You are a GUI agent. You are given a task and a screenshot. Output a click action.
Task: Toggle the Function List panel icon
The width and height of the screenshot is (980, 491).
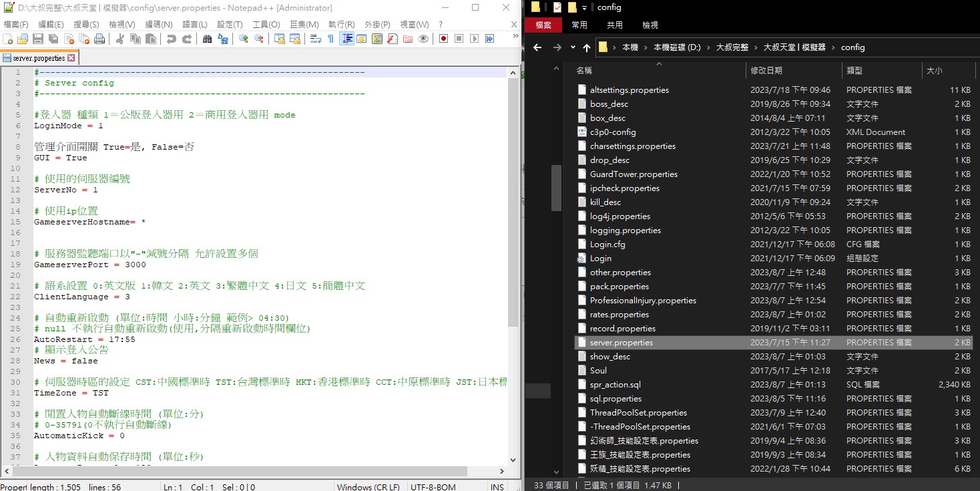click(x=392, y=39)
